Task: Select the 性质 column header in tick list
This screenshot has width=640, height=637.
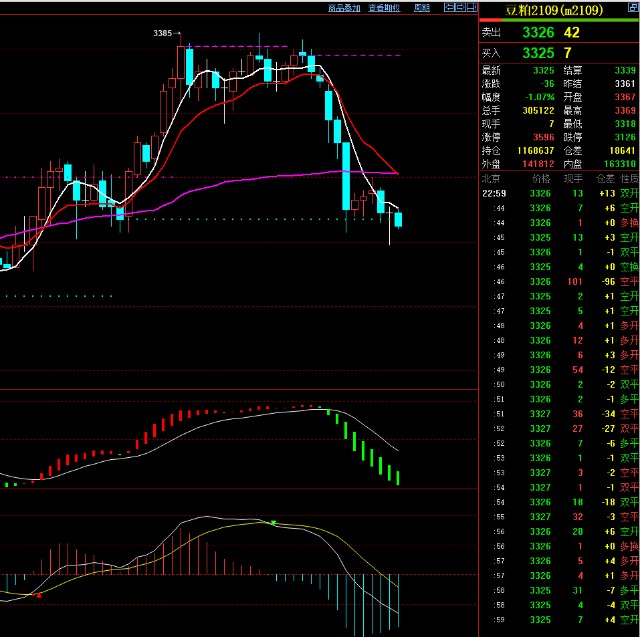Action: click(x=629, y=177)
